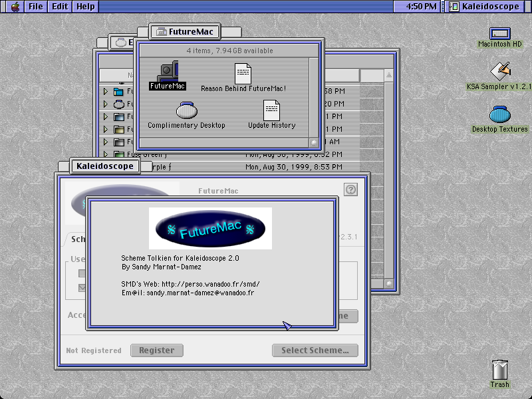Click "4 items, 7.94 GB available" header text
This screenshot has width=532, height=399.
pos(229,51)
